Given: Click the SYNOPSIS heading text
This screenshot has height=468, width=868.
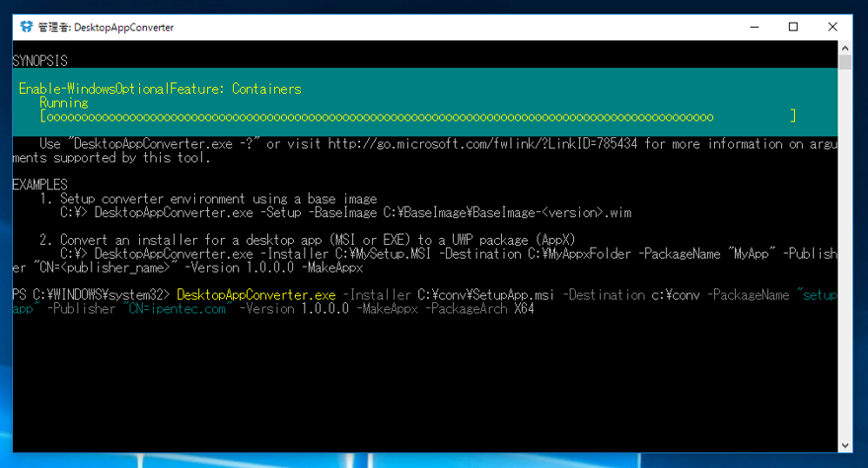Looking at the screenshot, I should tap(39, 61).
